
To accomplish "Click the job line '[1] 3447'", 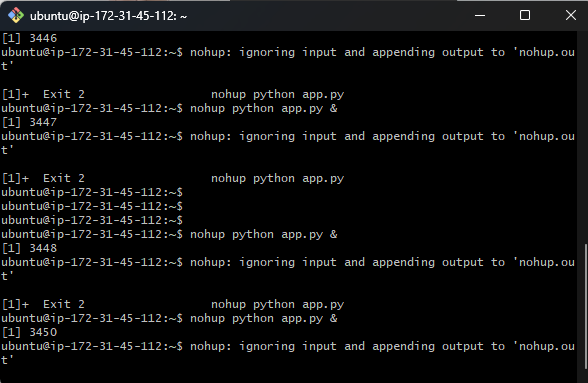I will click(29, 122).
